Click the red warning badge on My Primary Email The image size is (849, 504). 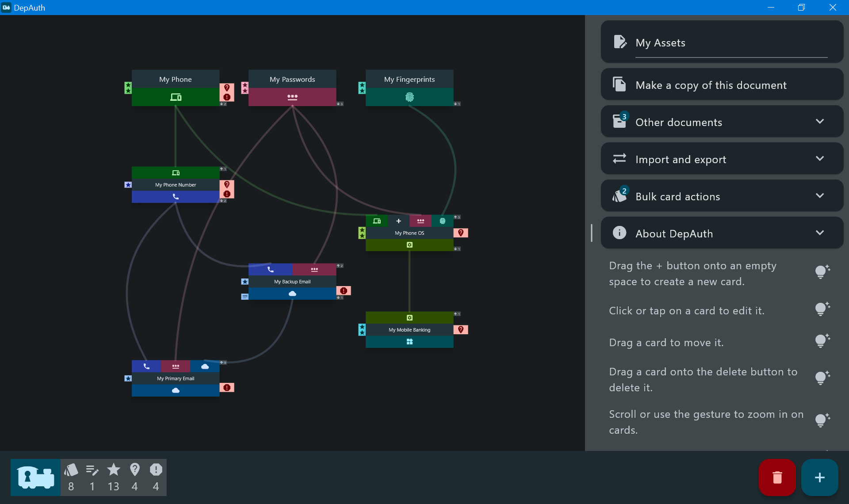(227, 388)
